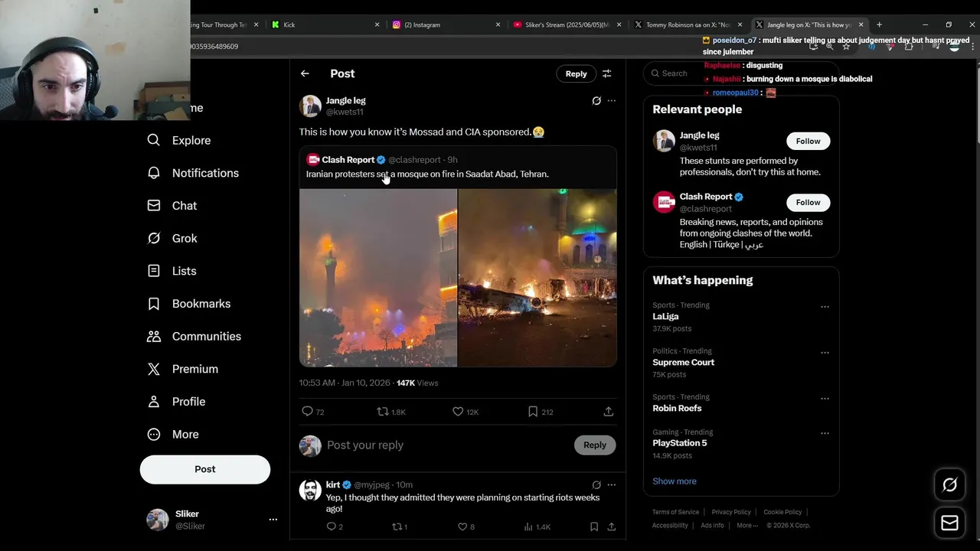Screen dimensions: 980x551
Task: Open the burning vehicle right image
Action: pos(537,278)
